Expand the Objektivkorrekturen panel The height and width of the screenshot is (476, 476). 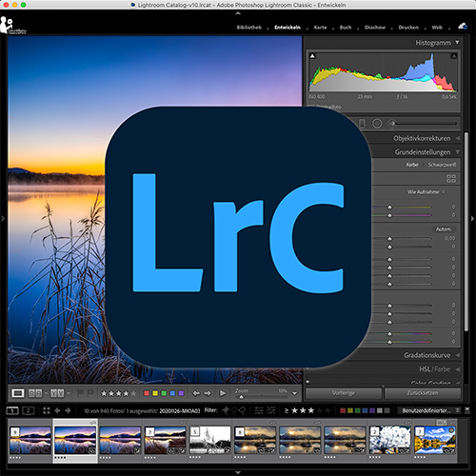(x=458, y=138)
